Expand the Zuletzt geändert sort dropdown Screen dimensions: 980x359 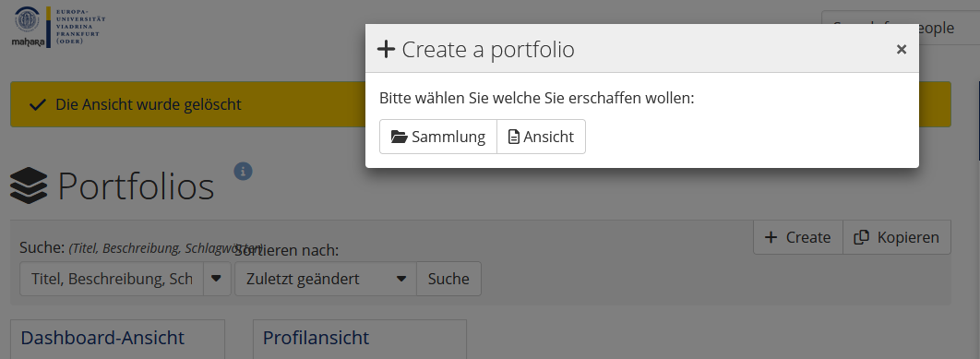coord(402,279)
